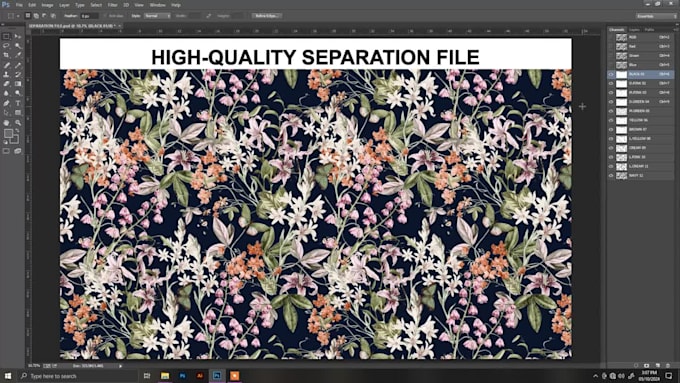
Task: Select the Brush tool
Action: click(x=18, y=65)
